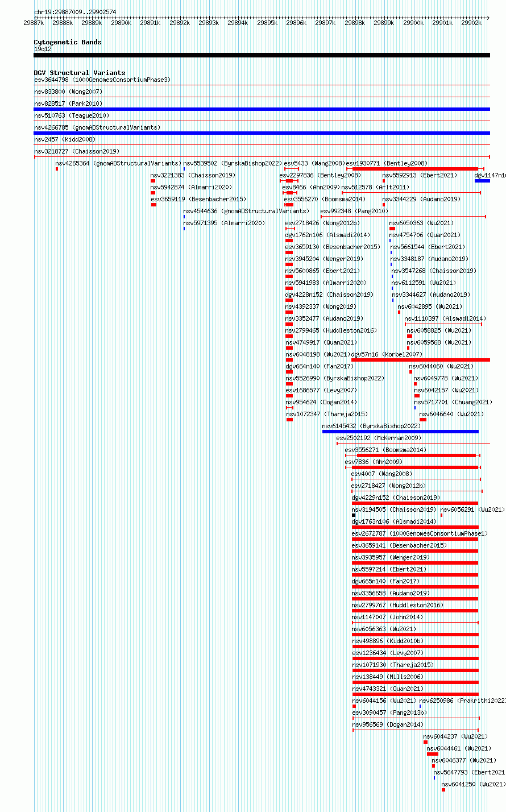
Task: Select esv3659130 (Besenbacher2015) entry
Action: click(333, 247)
